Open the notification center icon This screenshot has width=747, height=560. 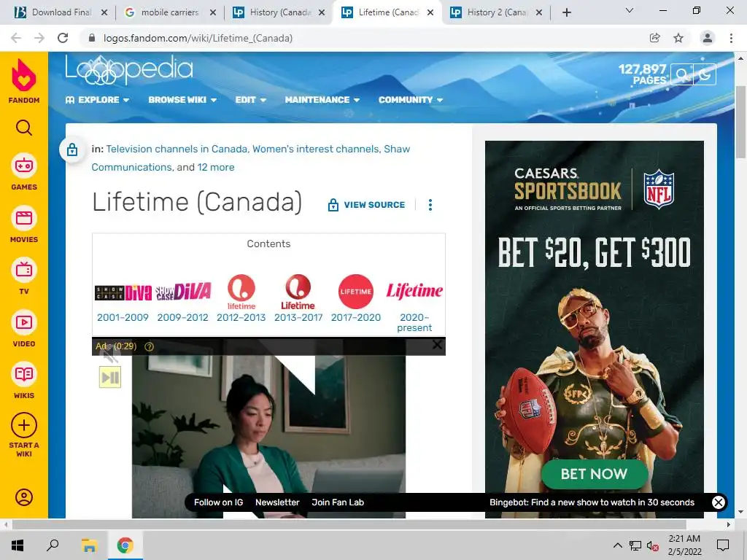[x=723, y=545]
